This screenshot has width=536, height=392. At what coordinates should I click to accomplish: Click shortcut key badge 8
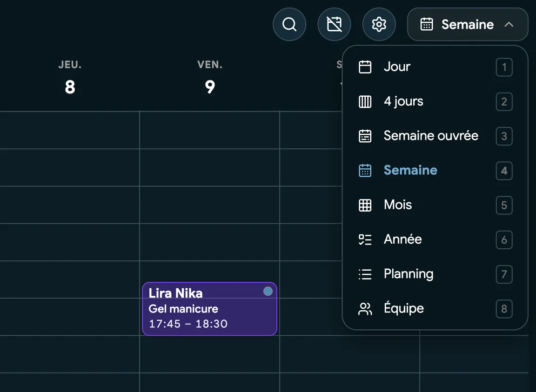tap(504, 309)
